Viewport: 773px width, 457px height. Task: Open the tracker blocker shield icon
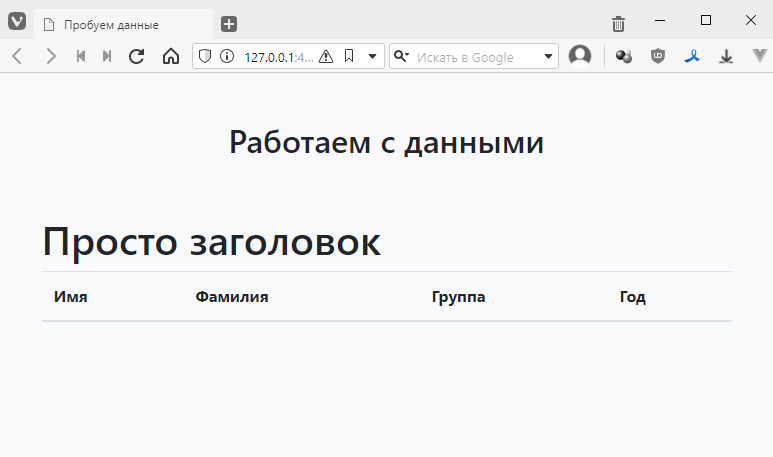(206, 57)
